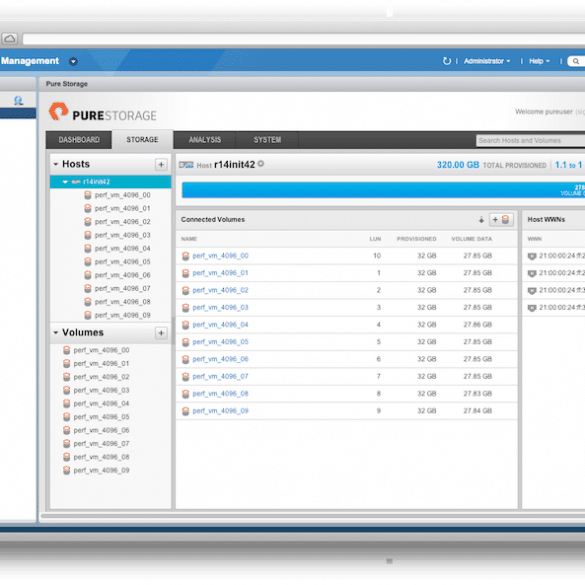Collapse the r14init42 host tree node

(65, 182)
